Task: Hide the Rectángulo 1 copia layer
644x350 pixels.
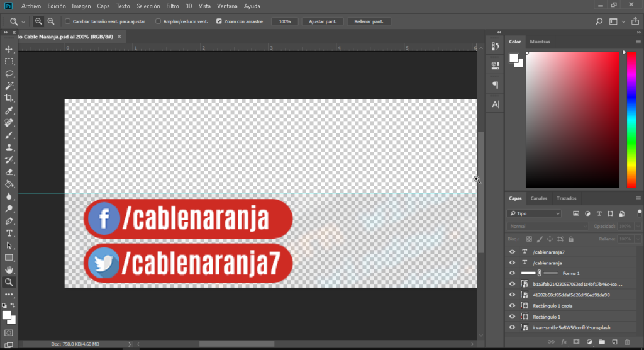Action: click(512, 305)
